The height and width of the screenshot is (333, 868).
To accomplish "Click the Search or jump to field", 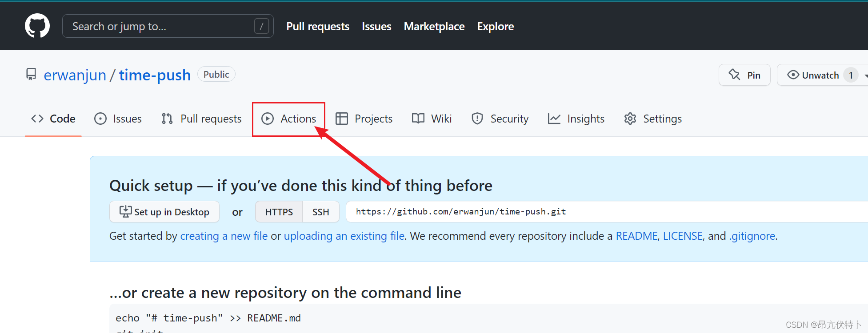I will tap(168, 26).
